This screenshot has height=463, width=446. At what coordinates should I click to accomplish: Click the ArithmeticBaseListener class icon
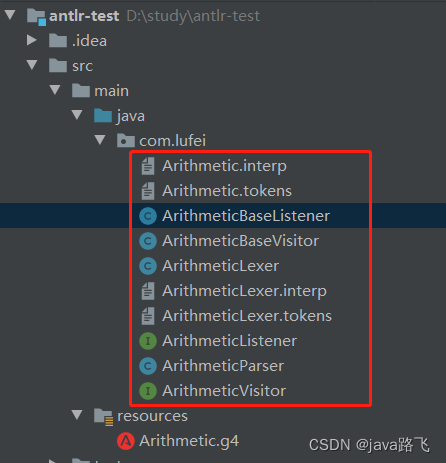coord(148,216)
